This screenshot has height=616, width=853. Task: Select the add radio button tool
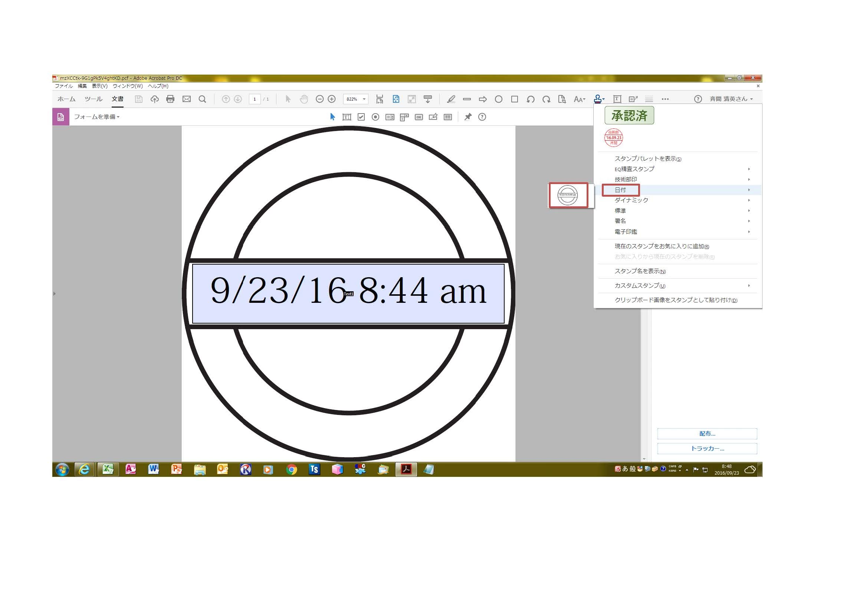pos(375,117)
